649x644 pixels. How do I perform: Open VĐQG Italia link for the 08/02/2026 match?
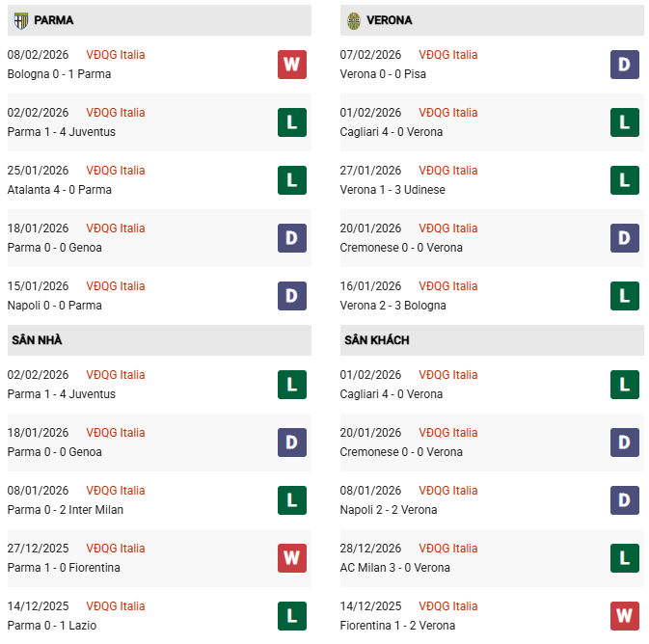point(116,55)
